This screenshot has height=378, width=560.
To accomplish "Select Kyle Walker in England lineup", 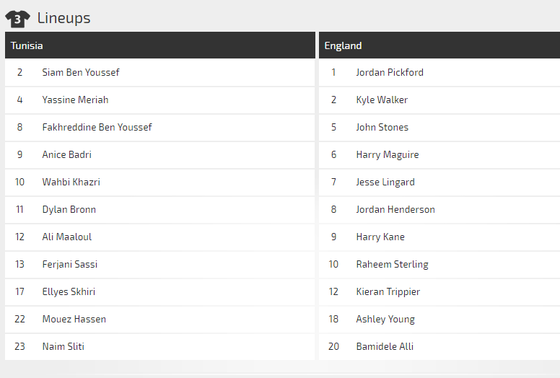I will 382,100.
